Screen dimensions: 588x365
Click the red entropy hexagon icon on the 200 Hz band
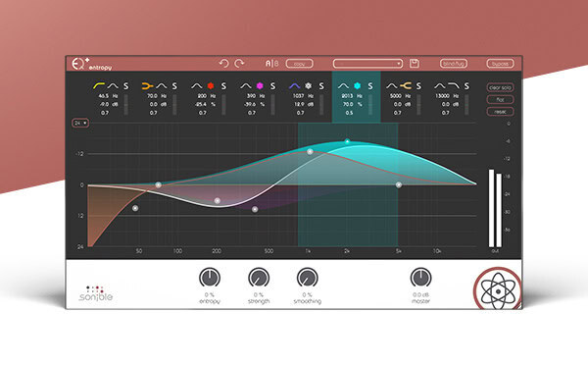pyautogui.click(x=211, y=86)
